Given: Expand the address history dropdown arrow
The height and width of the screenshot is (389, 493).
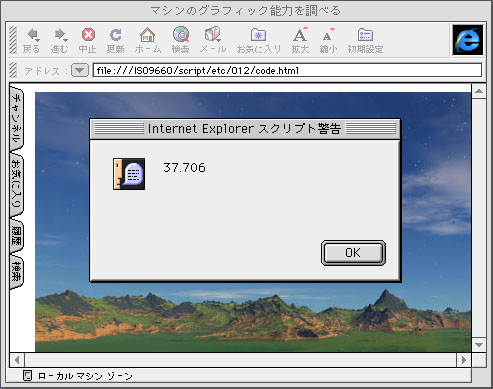Looking at the screenshot, I should 80,70.
